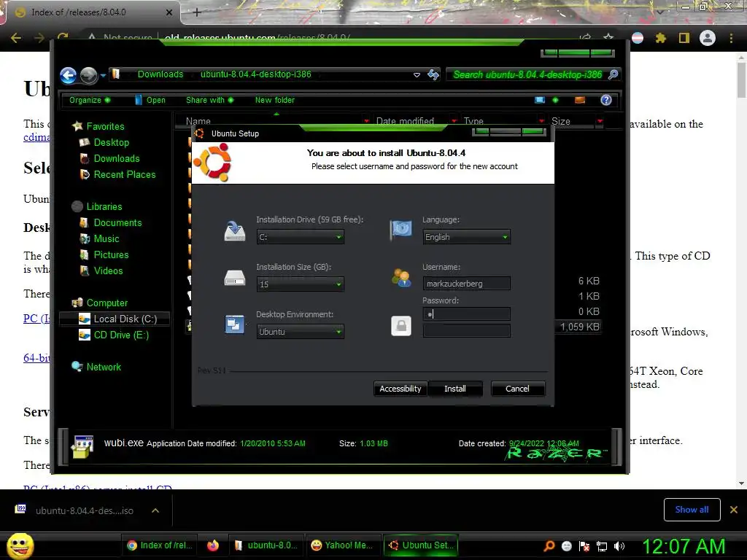The width and height of the screenshot is (747, 560).
Task: Select Local Disk (C:) in navigation pane
Action: click(x=115, y=319)
